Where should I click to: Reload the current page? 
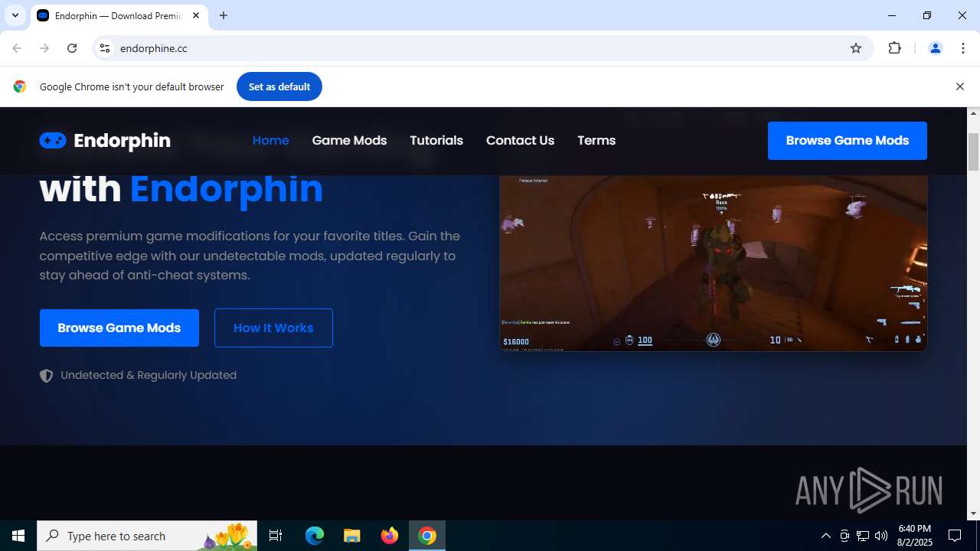[72, 48]
